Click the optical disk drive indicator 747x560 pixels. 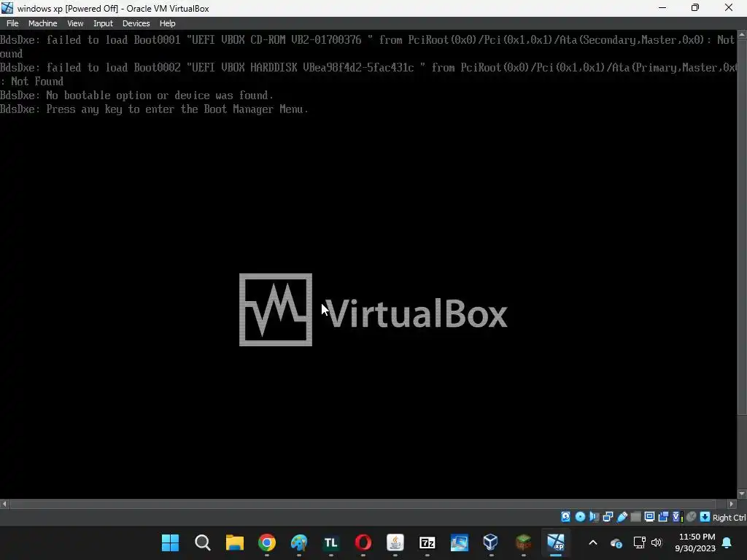[580, 517]
